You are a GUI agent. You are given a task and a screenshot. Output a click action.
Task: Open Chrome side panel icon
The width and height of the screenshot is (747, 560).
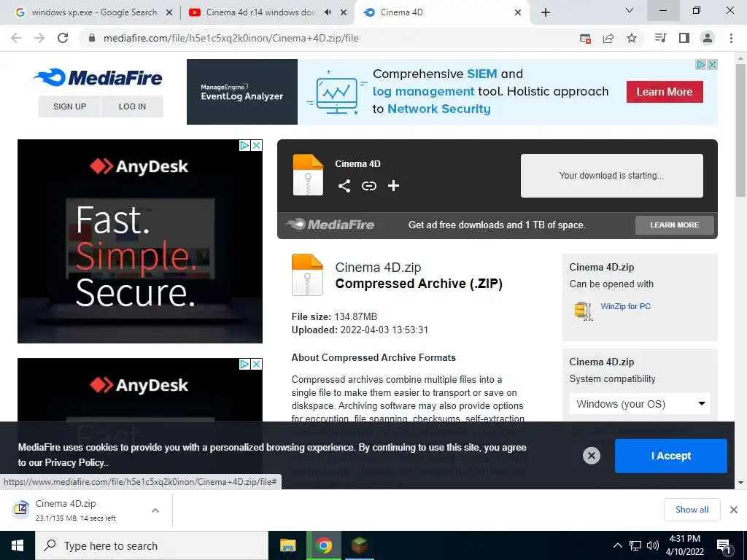tap(684, 38)
